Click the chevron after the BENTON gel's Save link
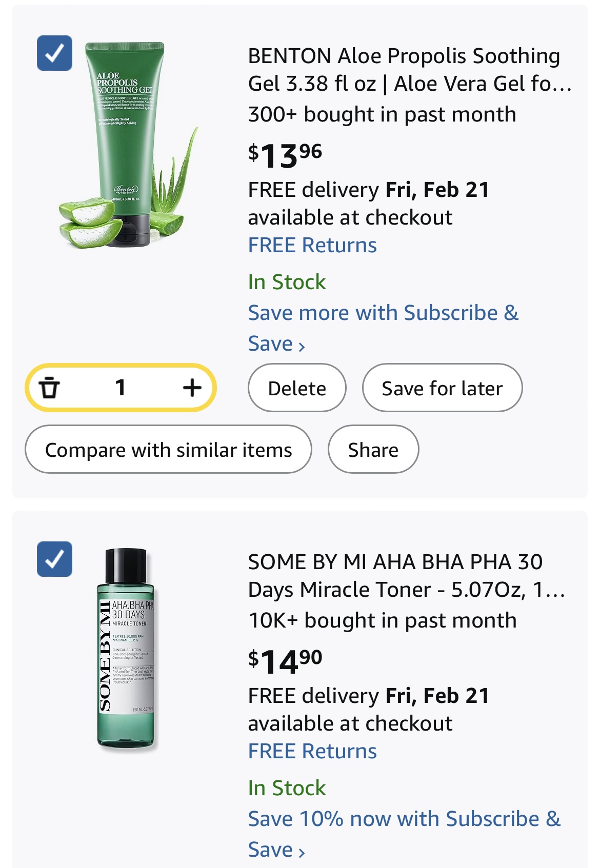The width and height of the screenshot is (600, 868). click(302, 347)
